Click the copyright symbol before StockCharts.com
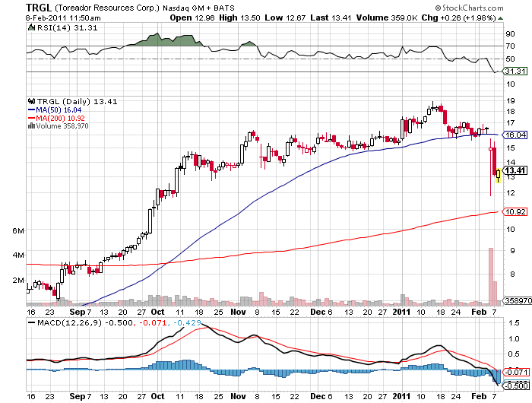 tap(438, 8)
